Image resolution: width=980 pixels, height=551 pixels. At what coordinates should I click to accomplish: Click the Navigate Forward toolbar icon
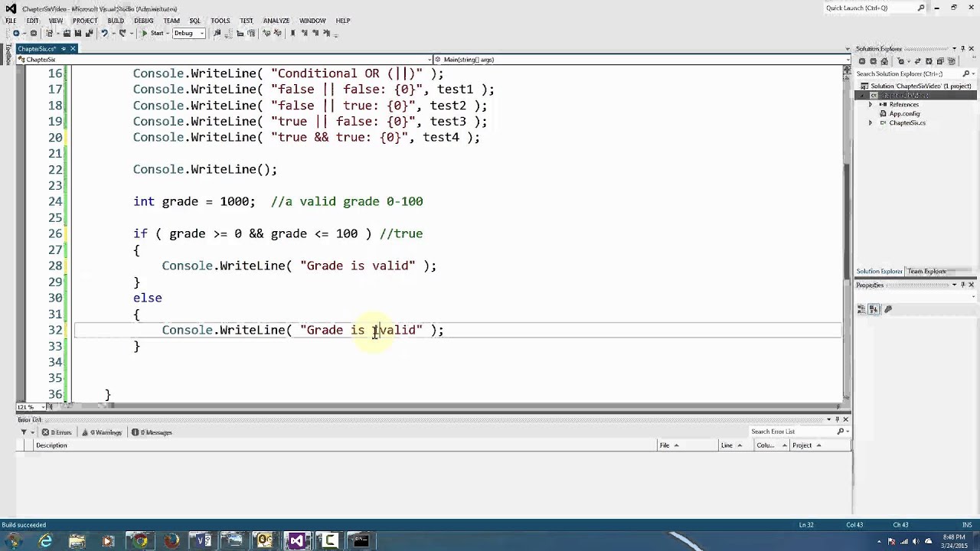point(34,33)
